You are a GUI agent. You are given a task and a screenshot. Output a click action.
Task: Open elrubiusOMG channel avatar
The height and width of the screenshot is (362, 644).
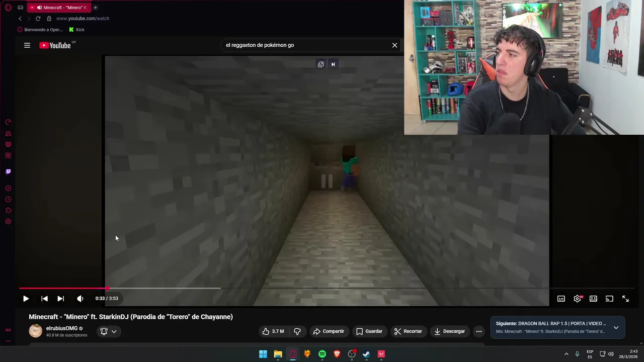pos(35,331)
